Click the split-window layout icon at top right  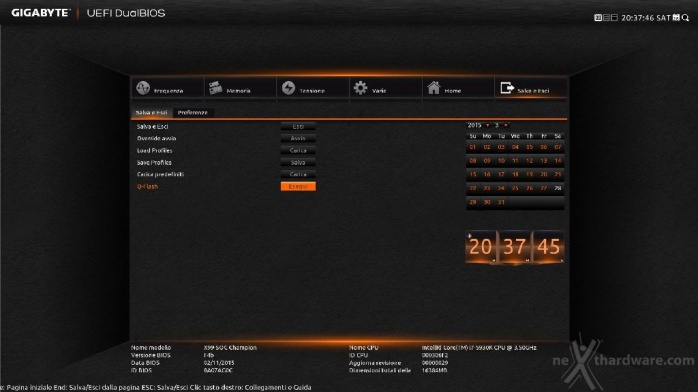614,17
